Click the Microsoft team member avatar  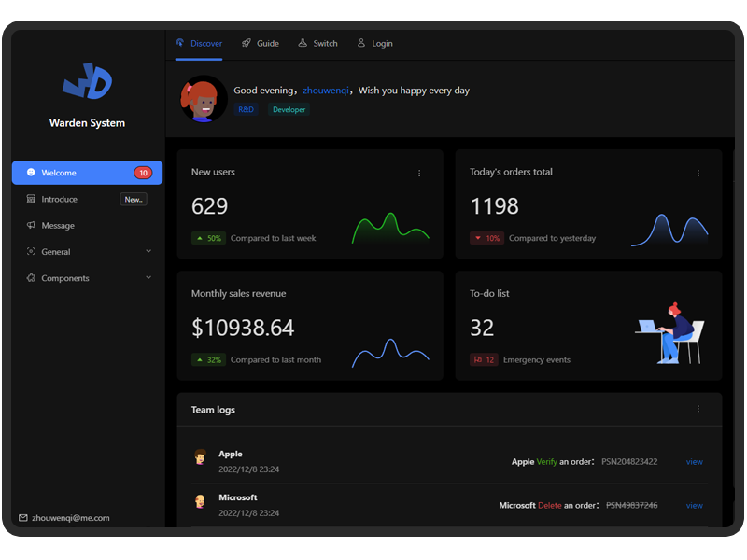tap(200, 501)
